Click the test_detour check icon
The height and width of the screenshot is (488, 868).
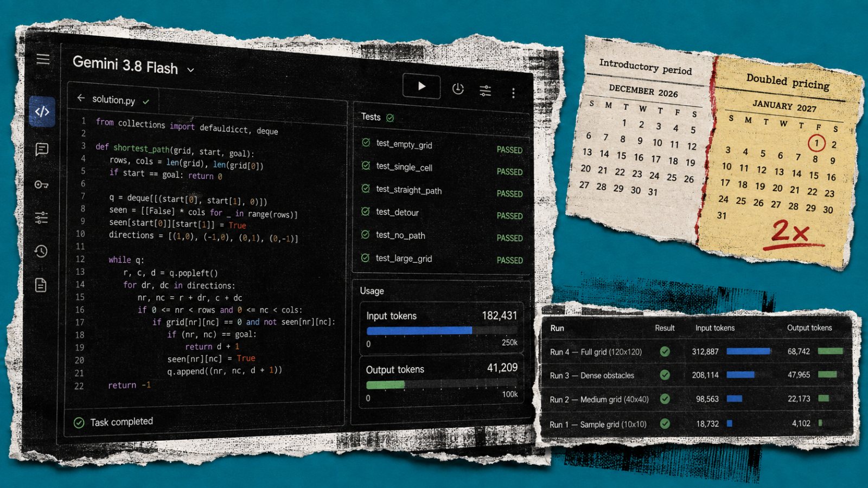tap(366, 211)
